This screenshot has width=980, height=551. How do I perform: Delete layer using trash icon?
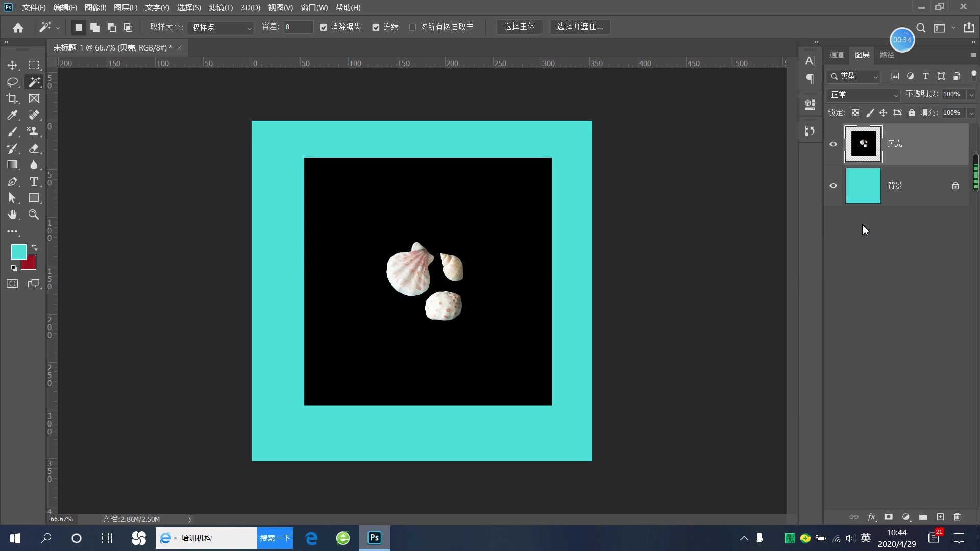click(x=957, y=517)
